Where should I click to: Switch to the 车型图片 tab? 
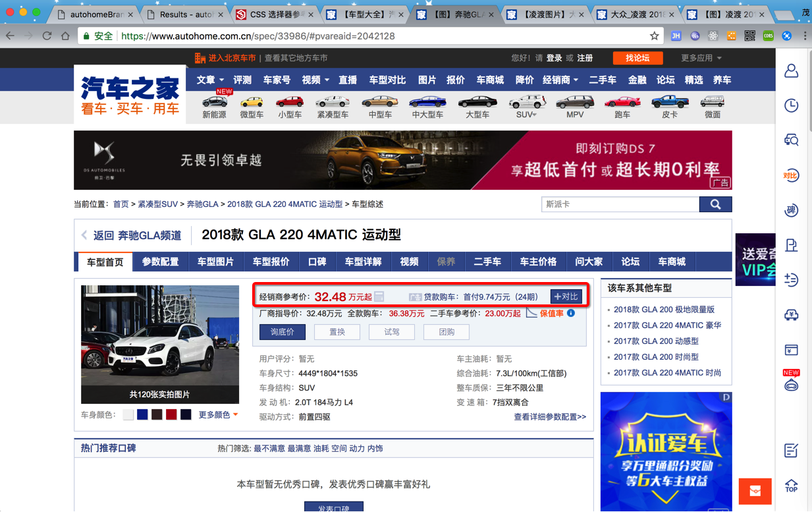pyautogui.click(x=215, y=262)
